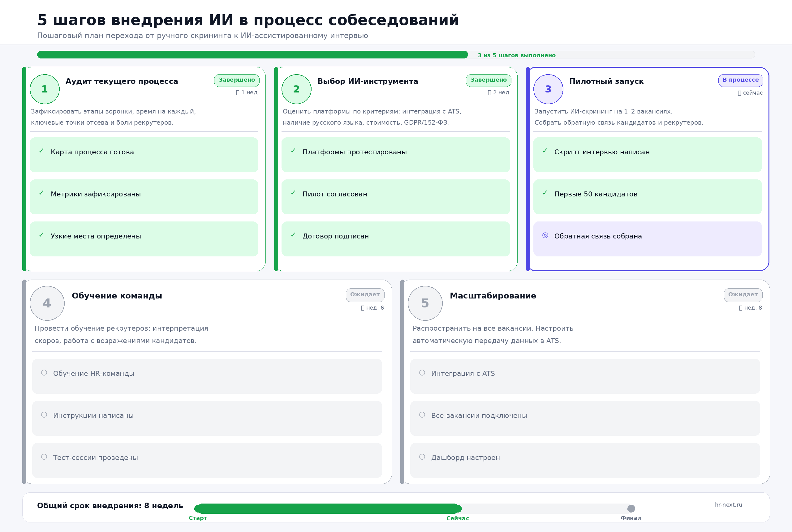Select the Аудит текущего процесса heading
Image resolution: width=792 pixels, height=532 pixels.
point(122,81)
